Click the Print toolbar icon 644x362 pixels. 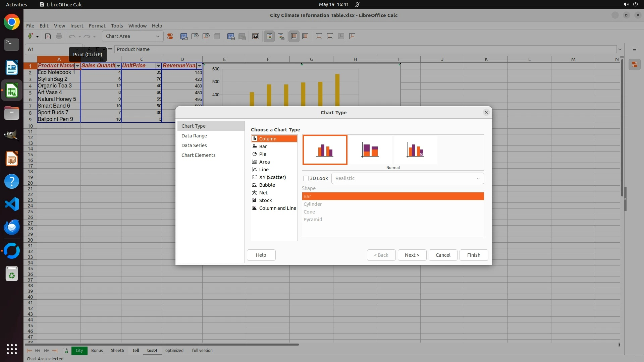click(x=59, y=36)
